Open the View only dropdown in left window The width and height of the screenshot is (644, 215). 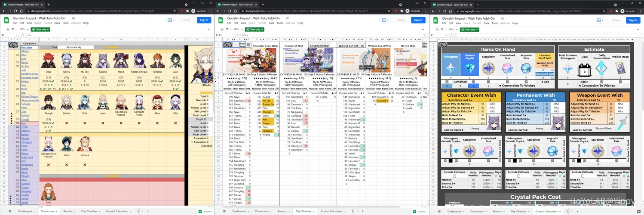click(x=40, y=29)
